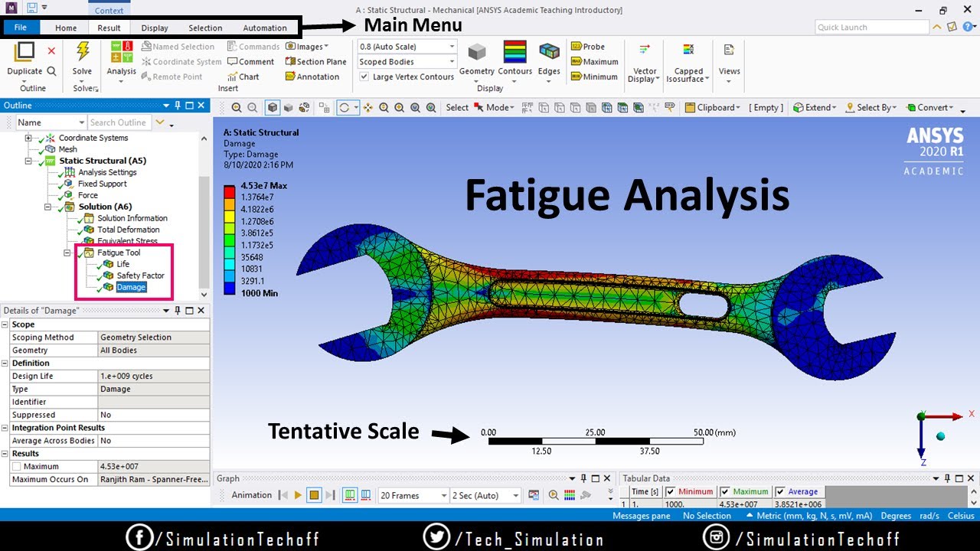
Task: Open the Scoped Bodies dropdown
Action: click(x=407, y=62)
